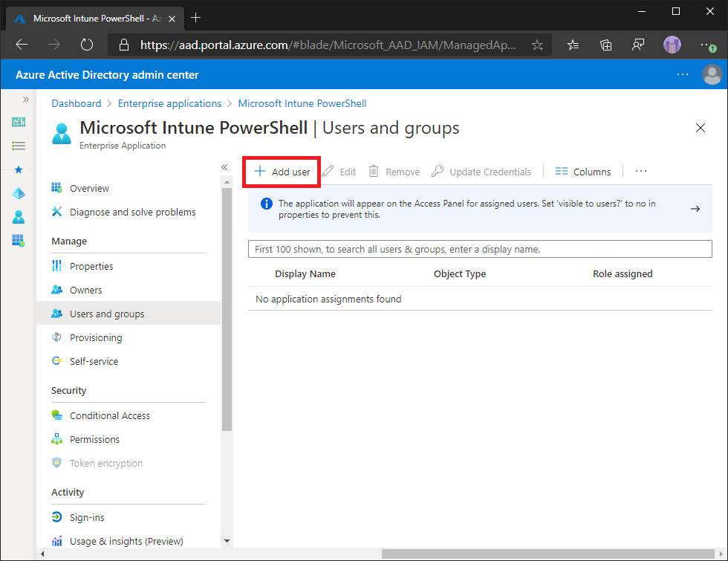Click Update Credentials key icon

click(438, 172)
